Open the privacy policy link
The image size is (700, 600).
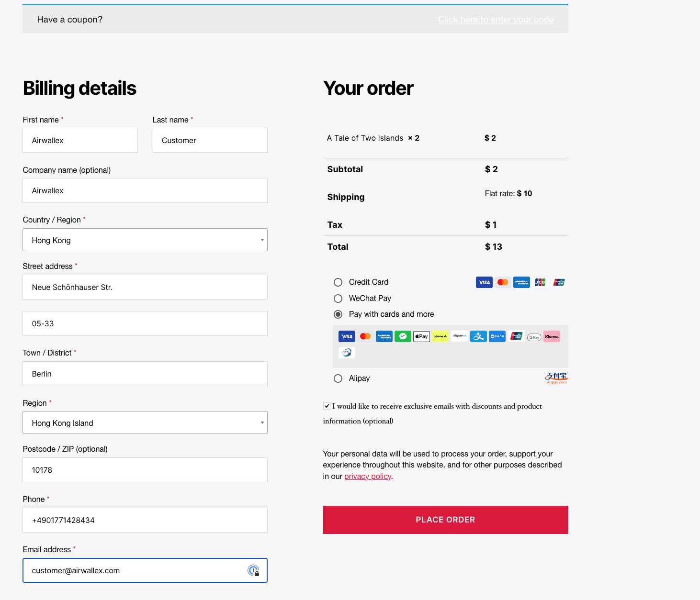(x=367, y=476)
